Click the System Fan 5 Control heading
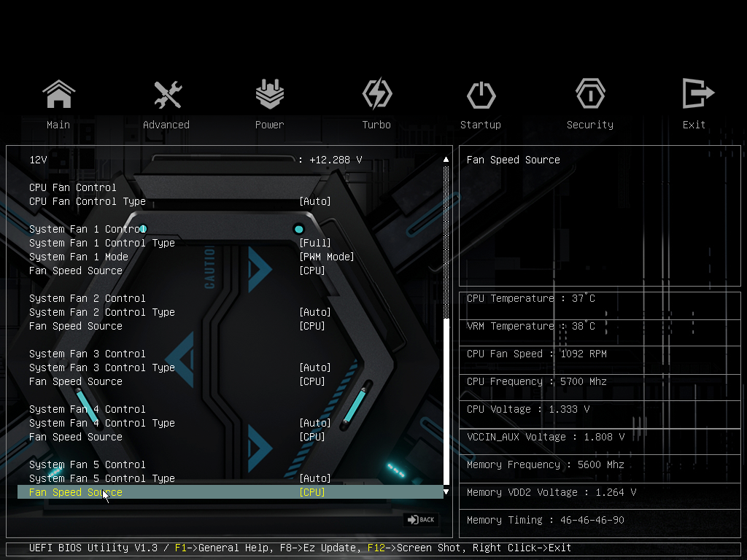 [88, 464]
